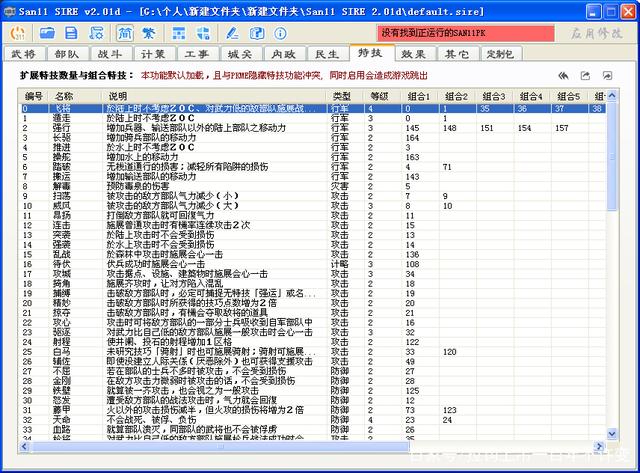
Task: Click the reply arrow icon above the table
Action: 563,76
